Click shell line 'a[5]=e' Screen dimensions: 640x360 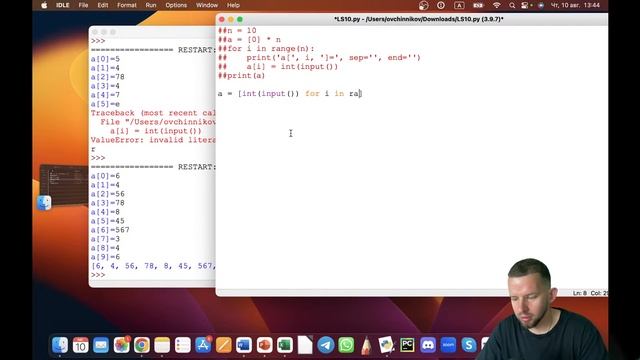coord(105,104)
